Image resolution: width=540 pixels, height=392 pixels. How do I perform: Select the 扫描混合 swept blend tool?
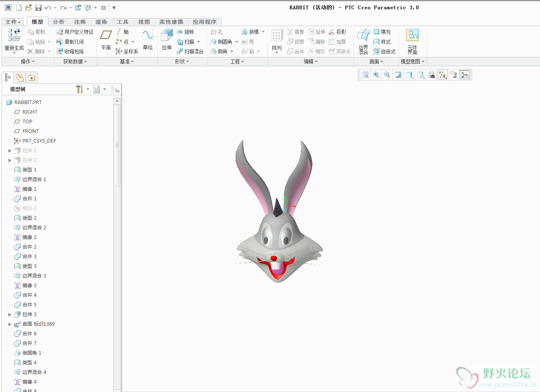click(x=190, y=51)
